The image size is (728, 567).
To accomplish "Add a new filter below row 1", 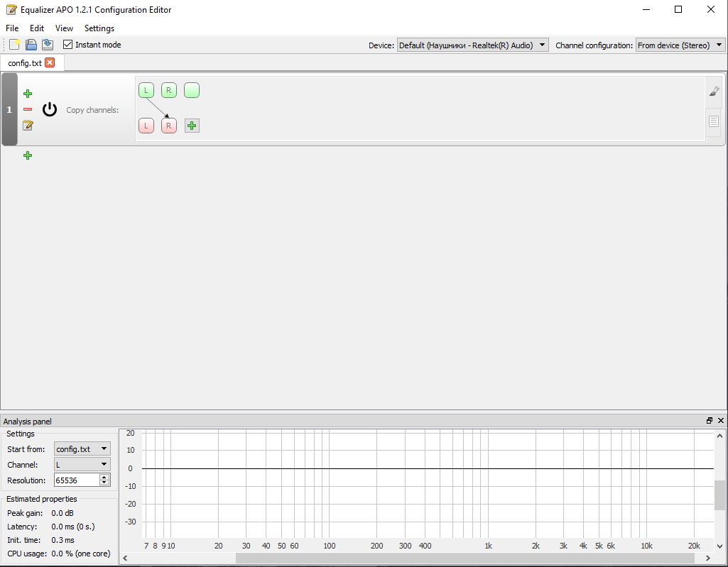I will coord(28,155).
